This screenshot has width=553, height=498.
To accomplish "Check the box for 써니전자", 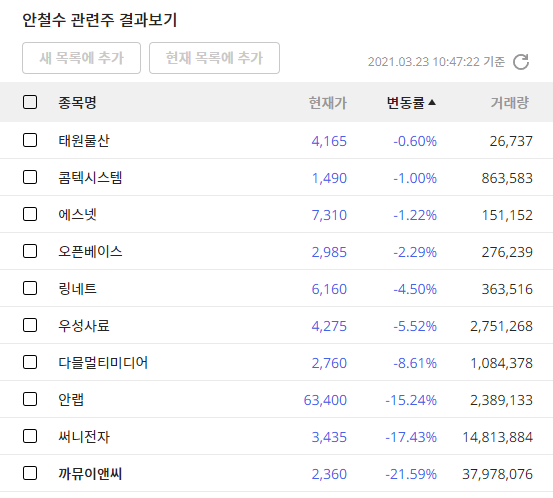I will coord(30,436).
